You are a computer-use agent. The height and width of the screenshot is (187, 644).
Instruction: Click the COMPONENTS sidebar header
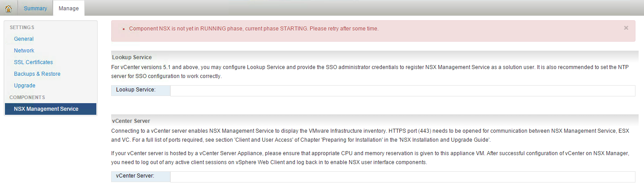pyautogui.click(x=27, y=97)
